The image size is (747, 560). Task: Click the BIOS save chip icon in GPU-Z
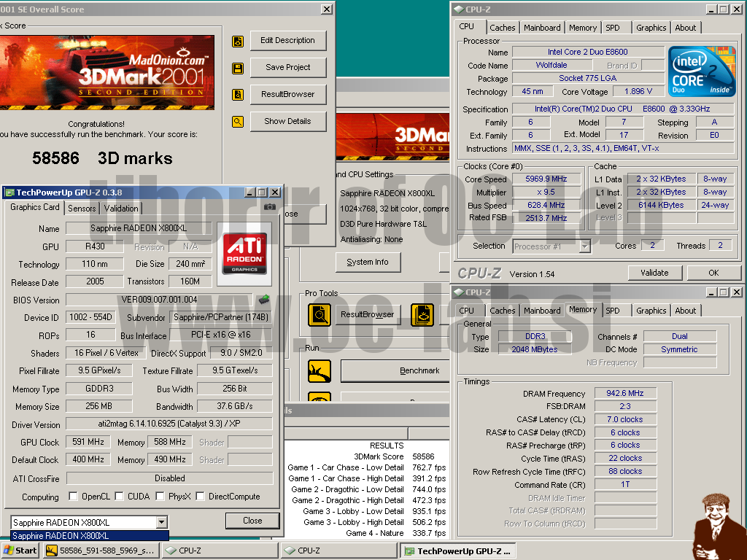(x=264, y=300)
